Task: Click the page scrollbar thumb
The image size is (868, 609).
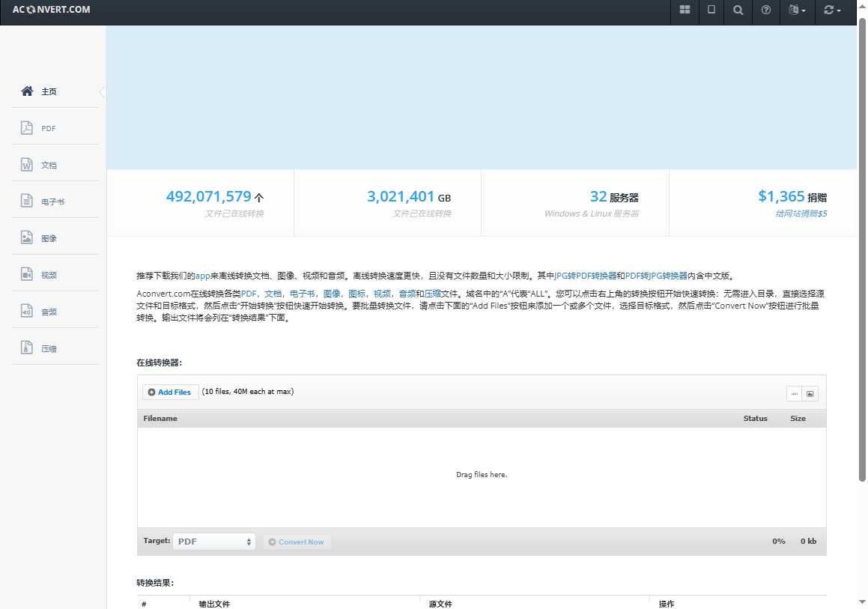Action: click(863, 249)
